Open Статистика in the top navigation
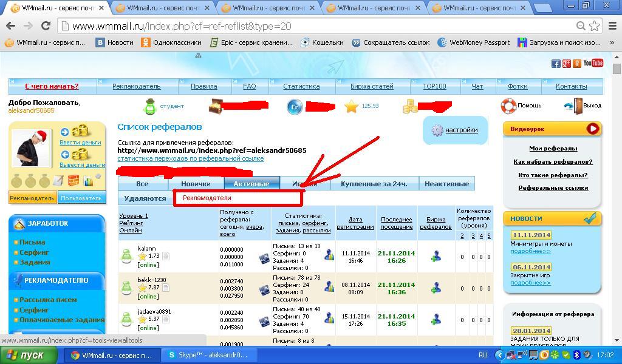This screenshot has width=622, height=364. [x=301, y=86]
